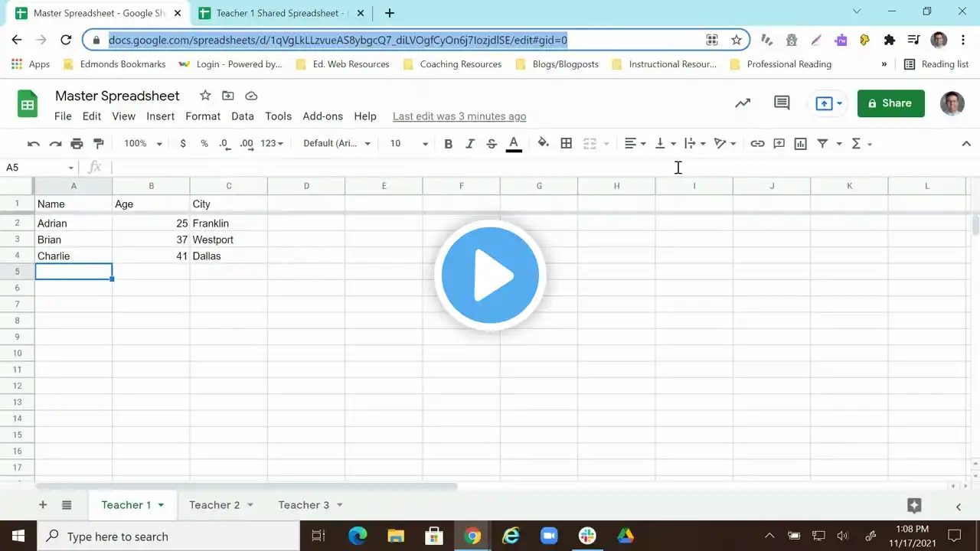The height and width of the screenshot is (551, 980).
Task: Open the text rotation dropdown
Action: pos(724,143)
